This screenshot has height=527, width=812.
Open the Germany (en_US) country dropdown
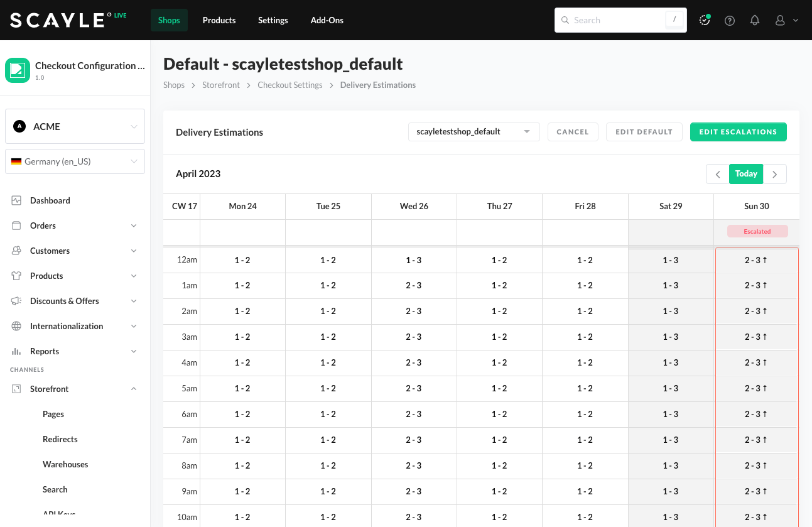coord(75,161)
